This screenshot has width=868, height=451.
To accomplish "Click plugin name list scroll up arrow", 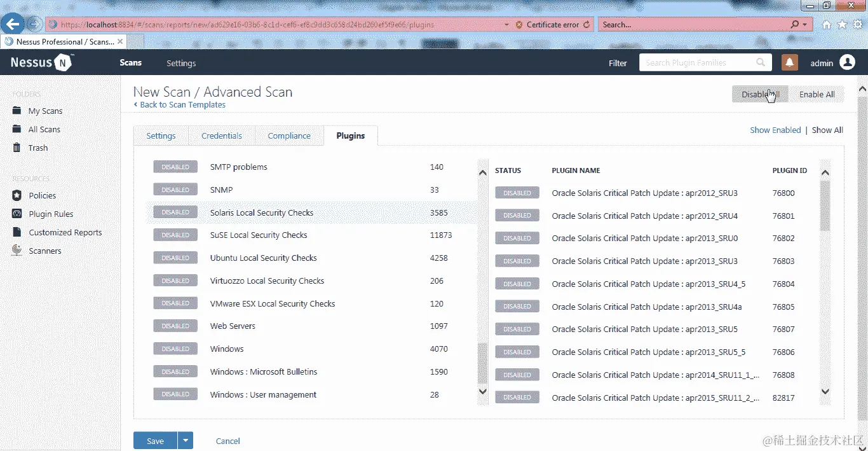I will (x=825, y=172).
